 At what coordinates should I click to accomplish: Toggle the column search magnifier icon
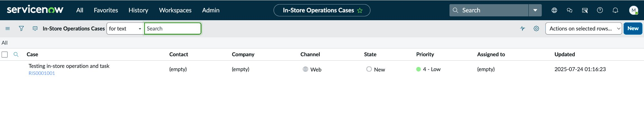16,55
